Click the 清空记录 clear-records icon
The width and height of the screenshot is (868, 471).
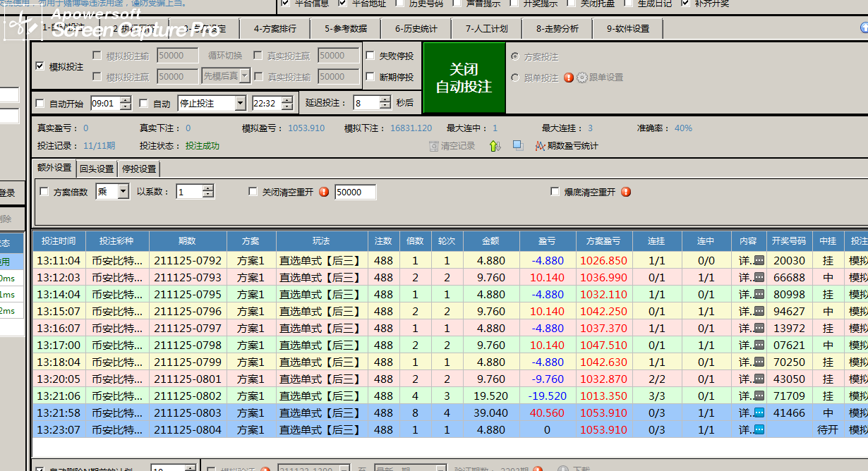pyautogui.click(x=434, y=146)
